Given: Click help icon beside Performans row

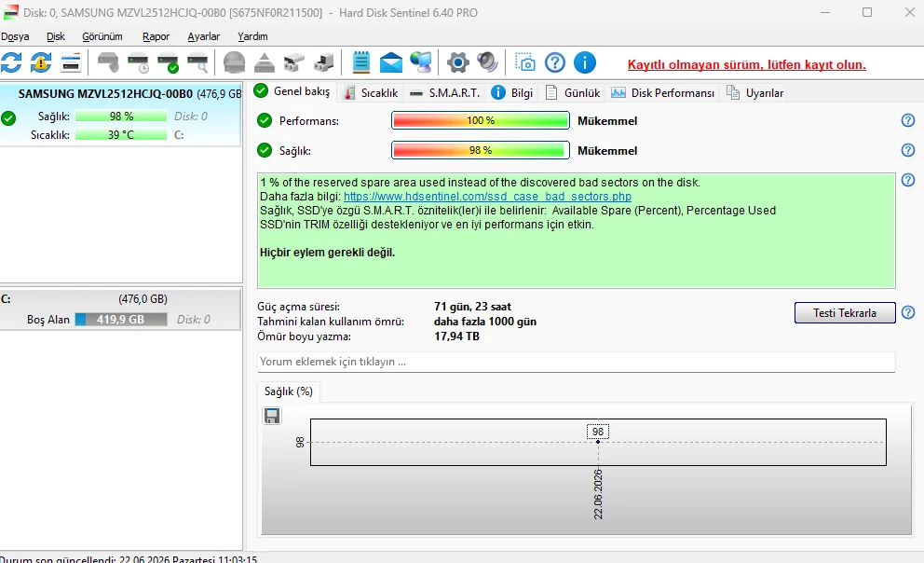Looking at the screenshot, I should point(908,120).
